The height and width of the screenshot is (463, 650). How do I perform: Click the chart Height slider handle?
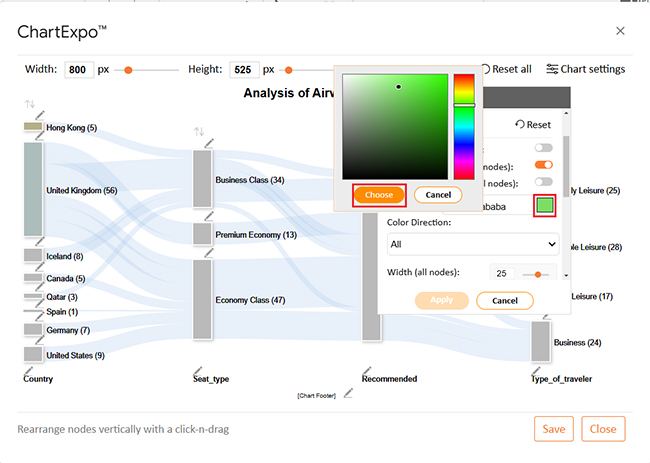[289, 70]
